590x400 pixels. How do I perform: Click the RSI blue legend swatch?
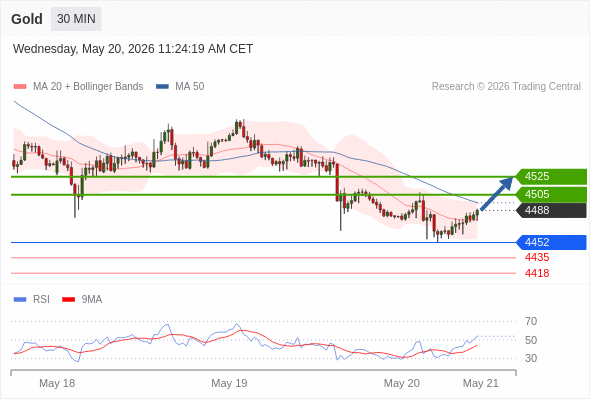point(20,300)
